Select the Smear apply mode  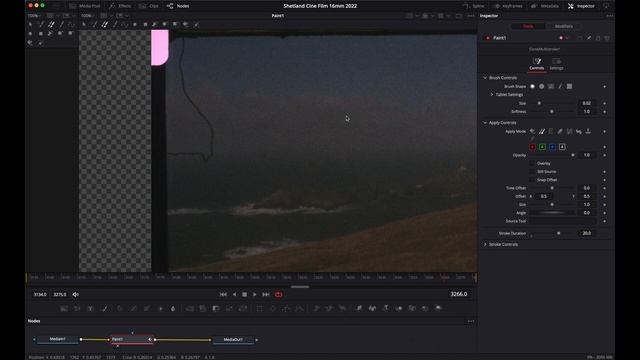click(579, 131)
